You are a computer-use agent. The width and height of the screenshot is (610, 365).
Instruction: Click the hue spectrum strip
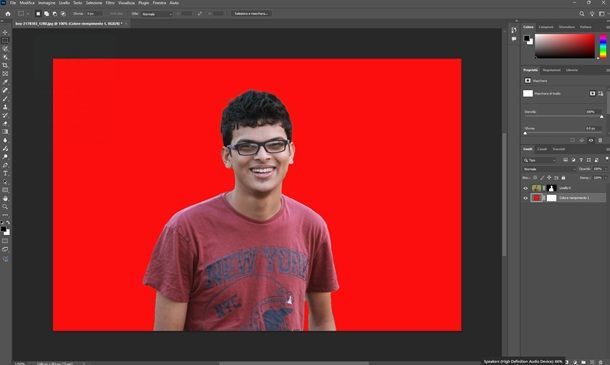click(x=603, y=46)
